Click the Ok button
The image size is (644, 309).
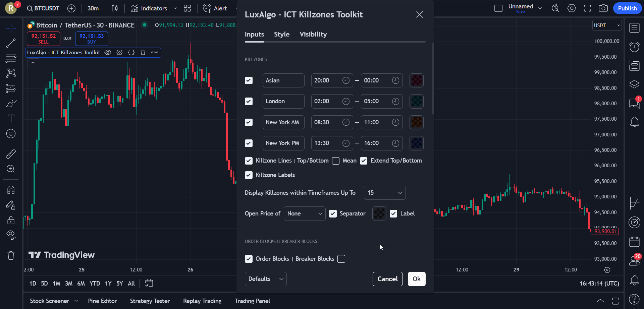[417, 279]
